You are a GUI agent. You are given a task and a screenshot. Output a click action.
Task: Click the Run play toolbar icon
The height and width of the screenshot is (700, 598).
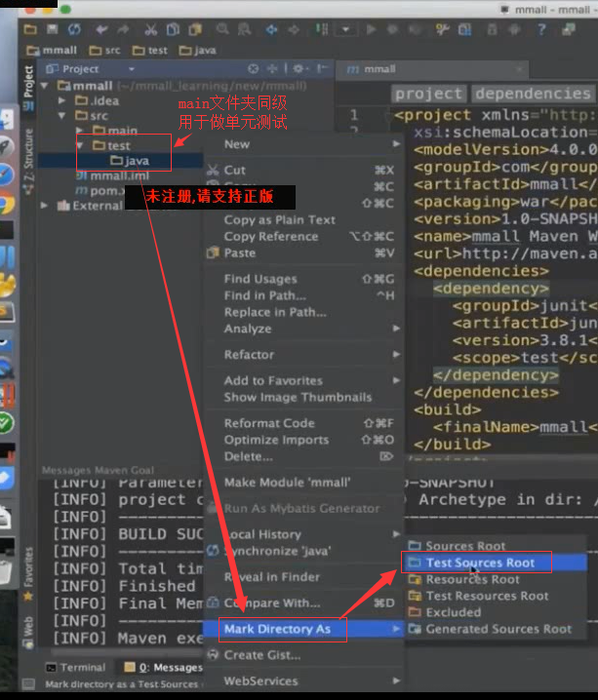coord(371,30)
